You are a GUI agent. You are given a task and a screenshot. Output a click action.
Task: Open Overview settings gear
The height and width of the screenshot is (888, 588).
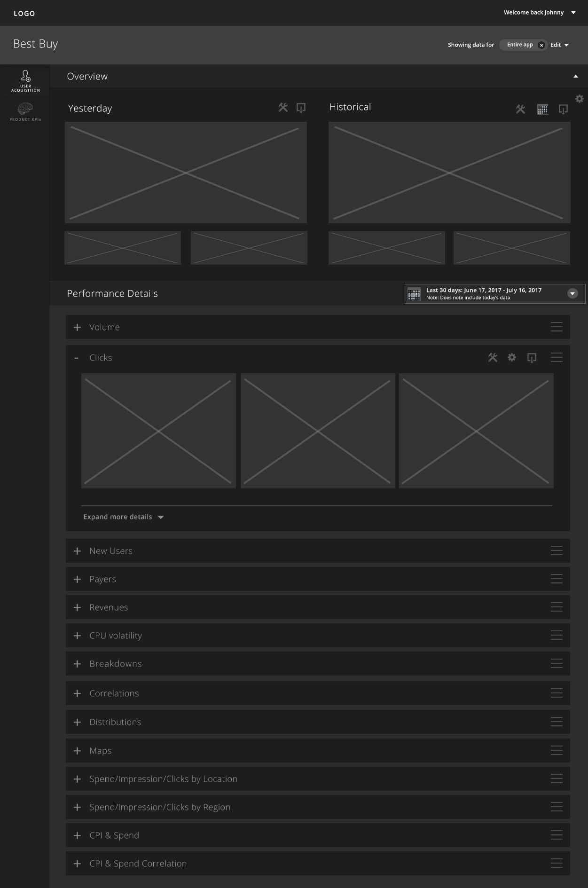(x=580, y=99)
